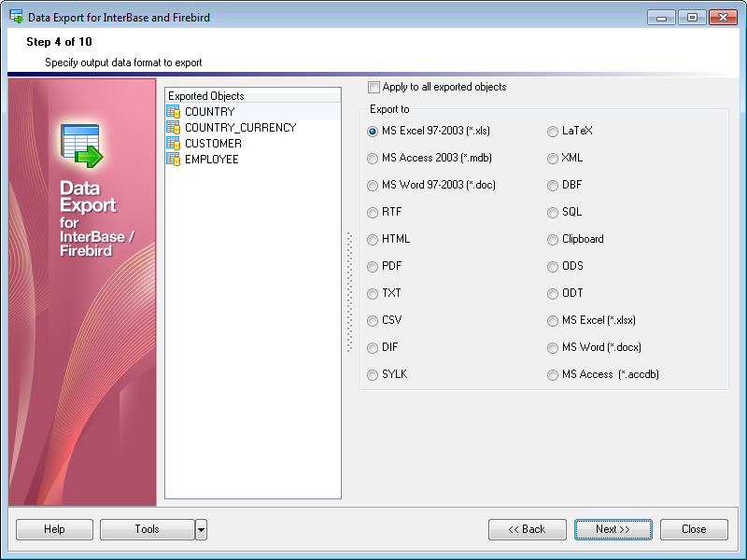The width and height of the screenshot is (747, 560).
Task: Choose the Clipboard export option
Action: coord(552,239)
